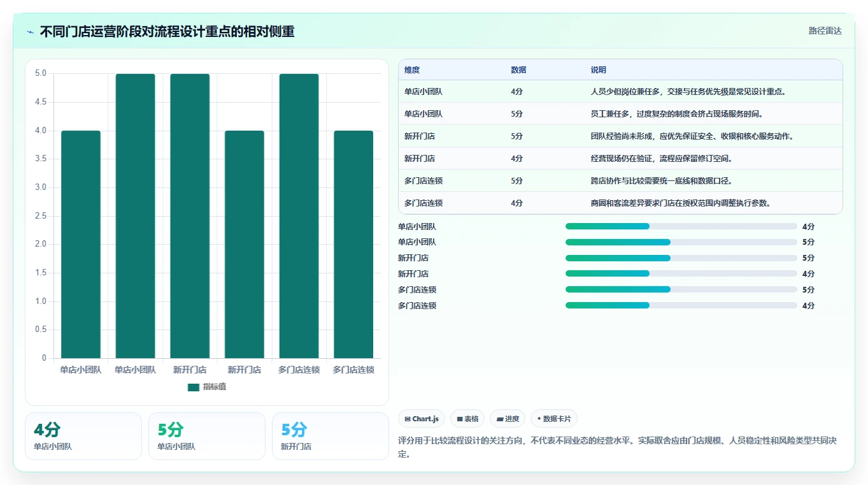Click the 4.5 tick on the chart y-axis

click(x=40, y=102)
